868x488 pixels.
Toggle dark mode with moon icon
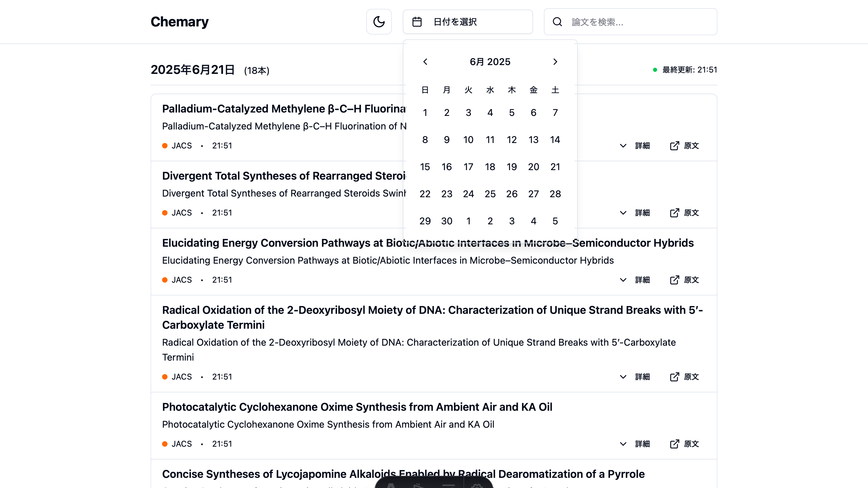point(379,22)
